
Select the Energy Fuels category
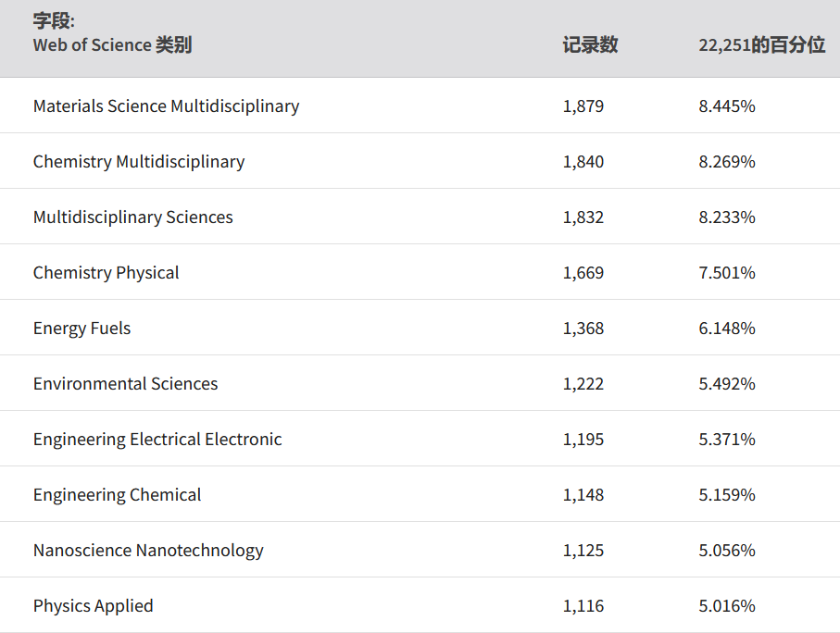point(81,328)
